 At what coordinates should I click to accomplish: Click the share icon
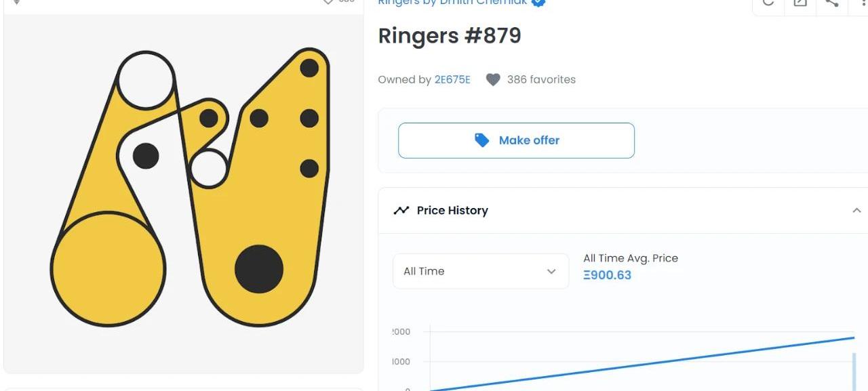tap(832, 3)
